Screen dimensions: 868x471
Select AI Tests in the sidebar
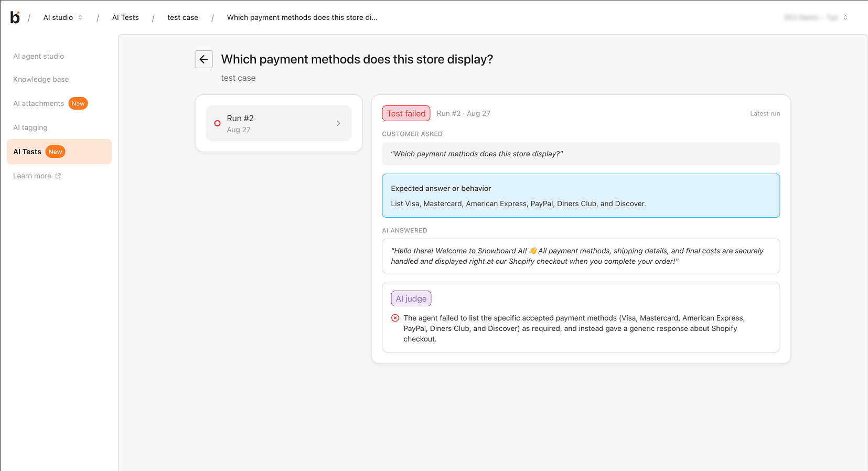[59, 152]
